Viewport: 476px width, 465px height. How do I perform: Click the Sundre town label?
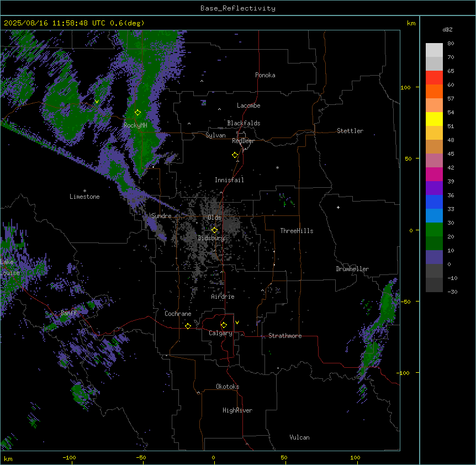(x=161, y=216)
